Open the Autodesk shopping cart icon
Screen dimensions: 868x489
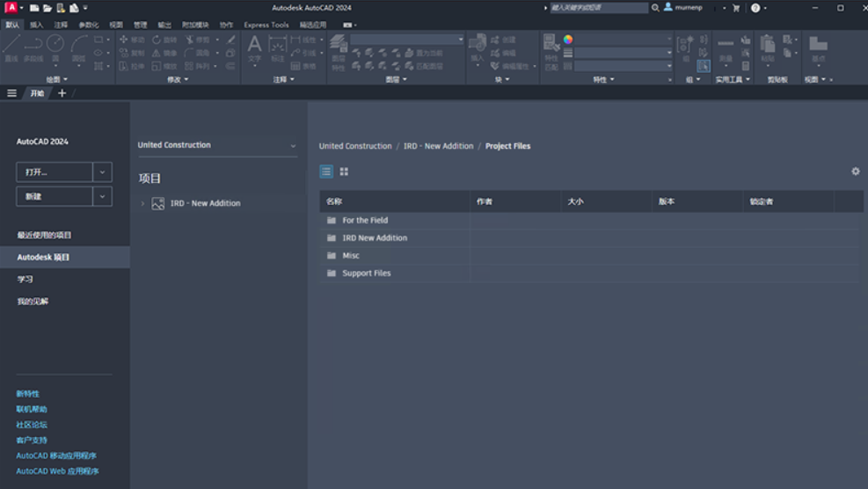pyautogui.click(x=736, y=8)
